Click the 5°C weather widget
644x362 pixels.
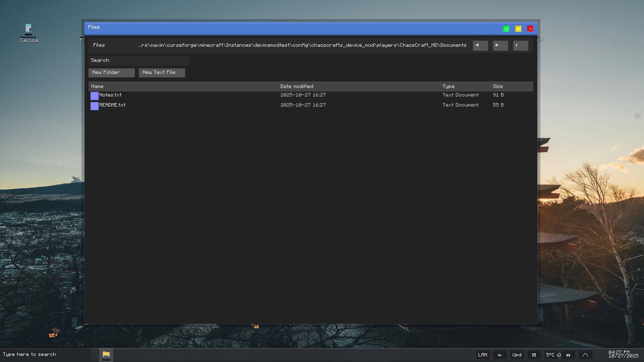click(553, 355)
